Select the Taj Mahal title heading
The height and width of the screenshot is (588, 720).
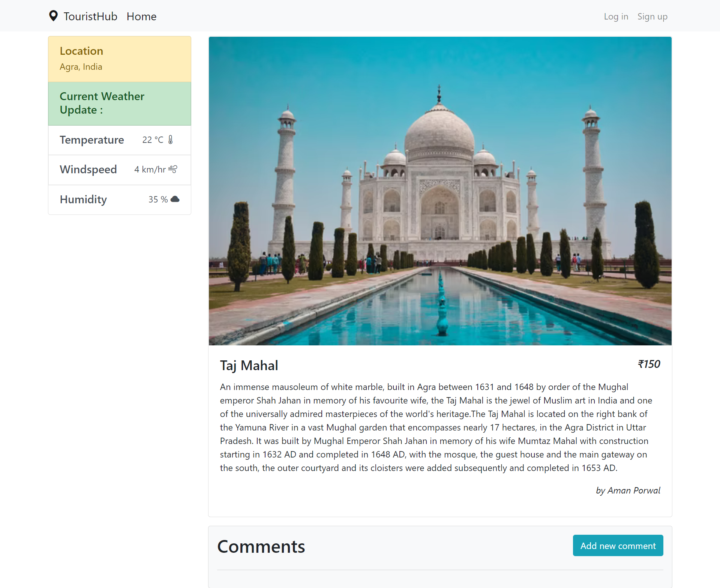249,365
